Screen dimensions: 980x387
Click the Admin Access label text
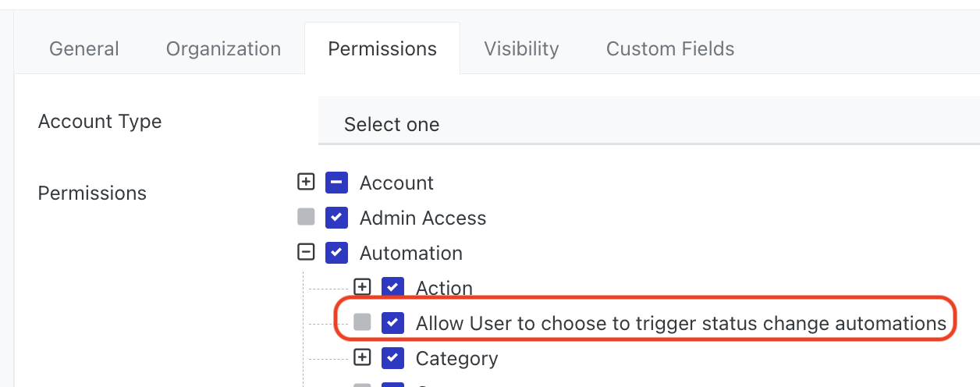coord(423,218)
